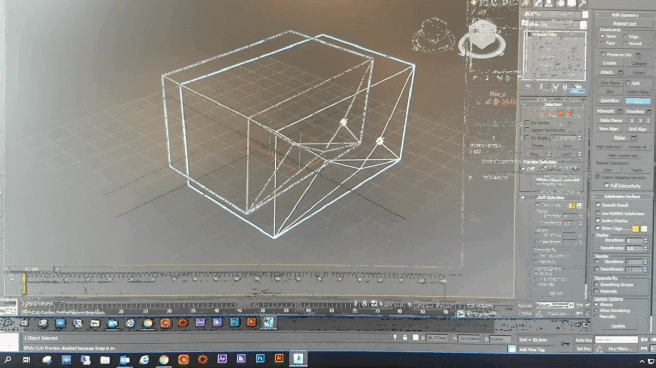The image size is (656, 368).
Task: Switch to the Modify command panel tab
Action: (x=538, y=3)
